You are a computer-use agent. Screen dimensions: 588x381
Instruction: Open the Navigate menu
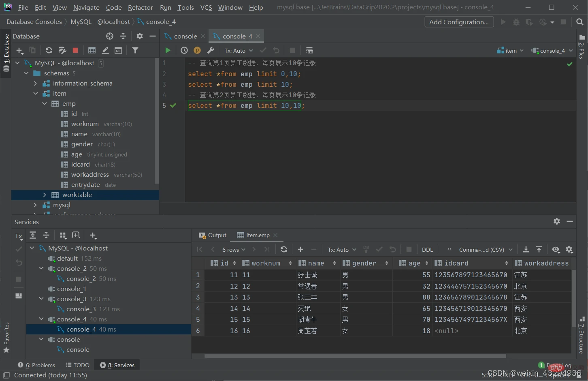(x=86, y=7)
